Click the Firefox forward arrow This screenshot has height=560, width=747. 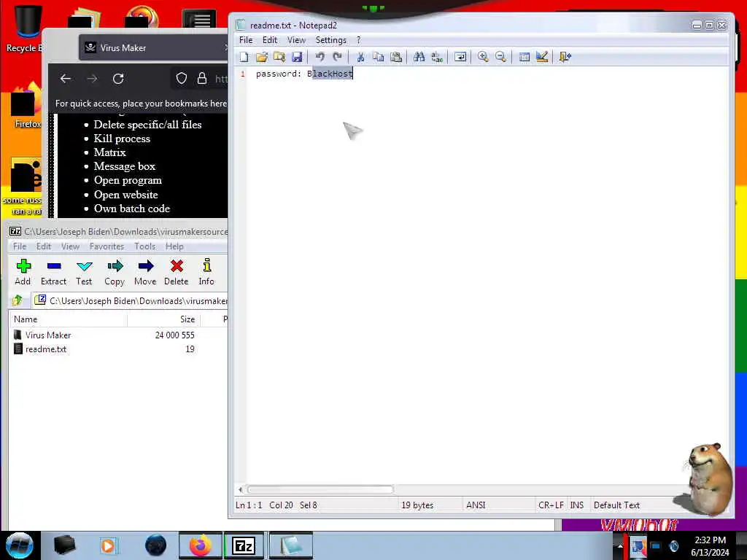point(92,79)
